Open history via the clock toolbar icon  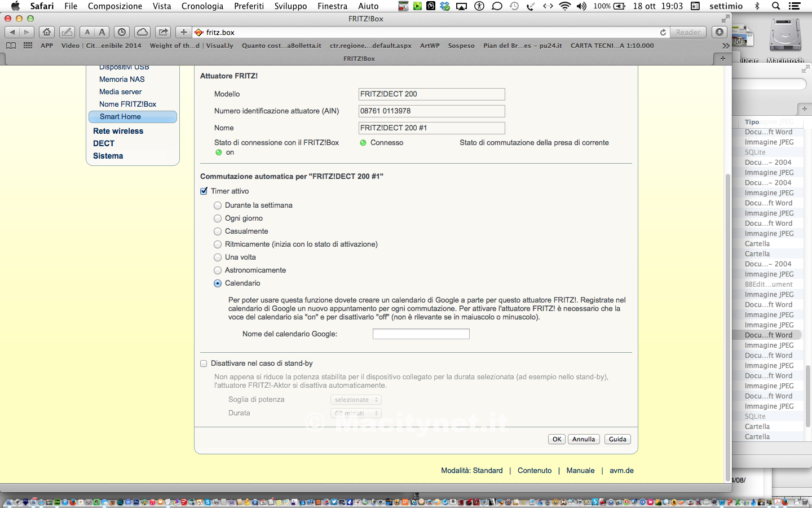(122, 32)
